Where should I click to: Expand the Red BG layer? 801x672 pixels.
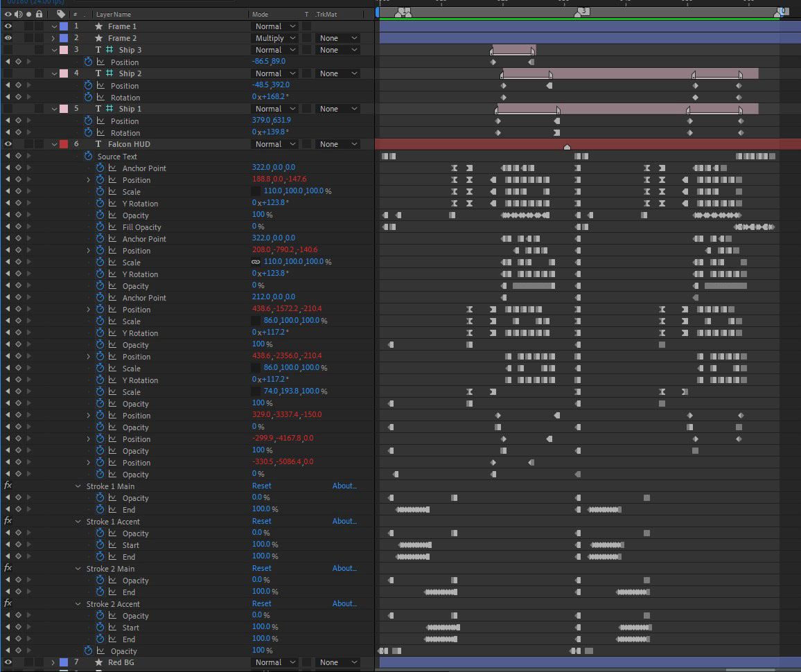[53, 662]
